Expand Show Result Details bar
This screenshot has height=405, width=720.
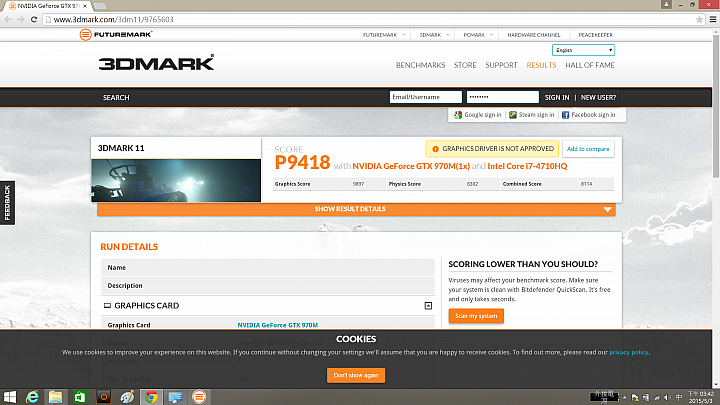[356, 209]
